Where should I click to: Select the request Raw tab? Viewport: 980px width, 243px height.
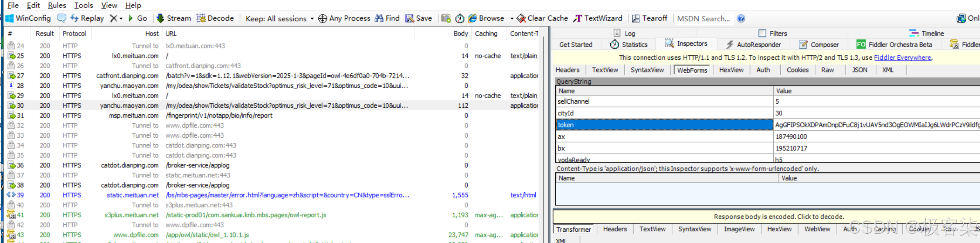point(827,70)
